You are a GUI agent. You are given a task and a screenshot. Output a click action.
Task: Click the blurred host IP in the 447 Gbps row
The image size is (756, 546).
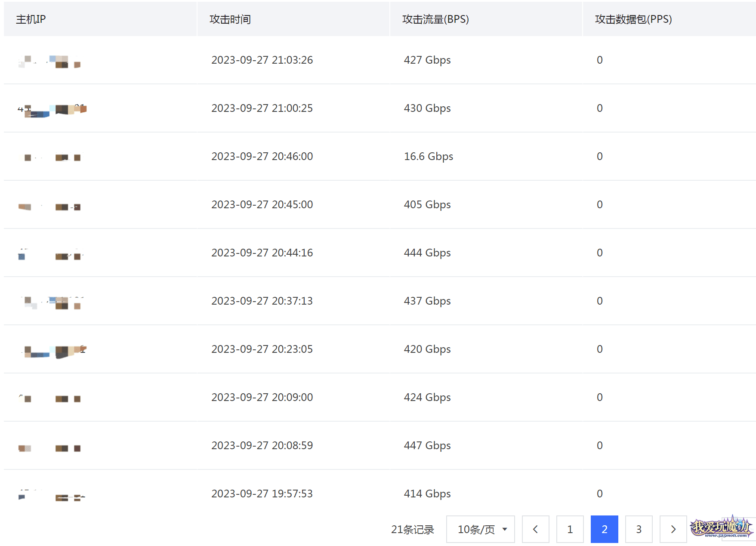point(49,448)
